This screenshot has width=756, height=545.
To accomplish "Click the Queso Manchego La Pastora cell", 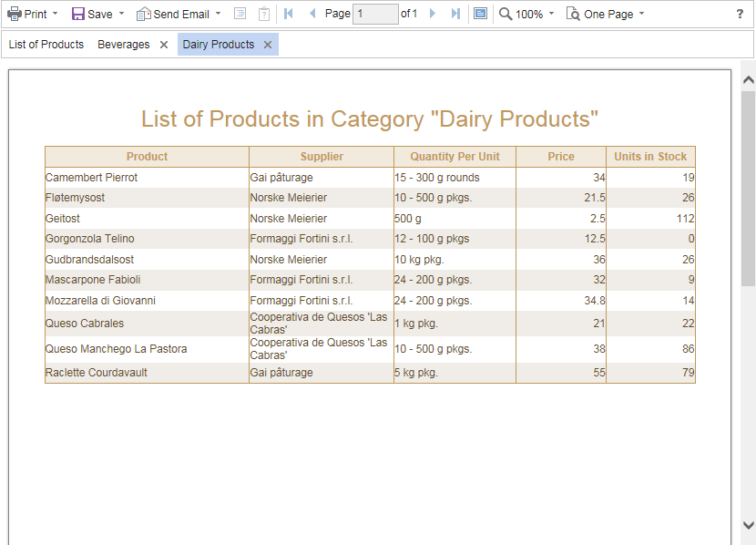I will 147,349.
